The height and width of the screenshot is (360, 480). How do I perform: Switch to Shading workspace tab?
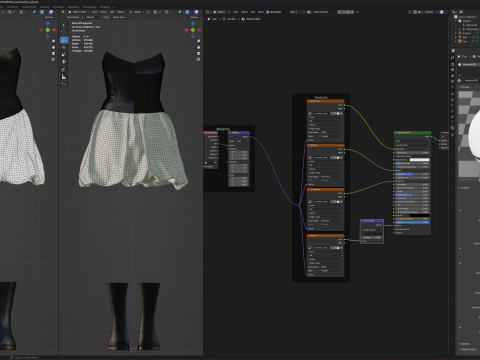[44, 7]
